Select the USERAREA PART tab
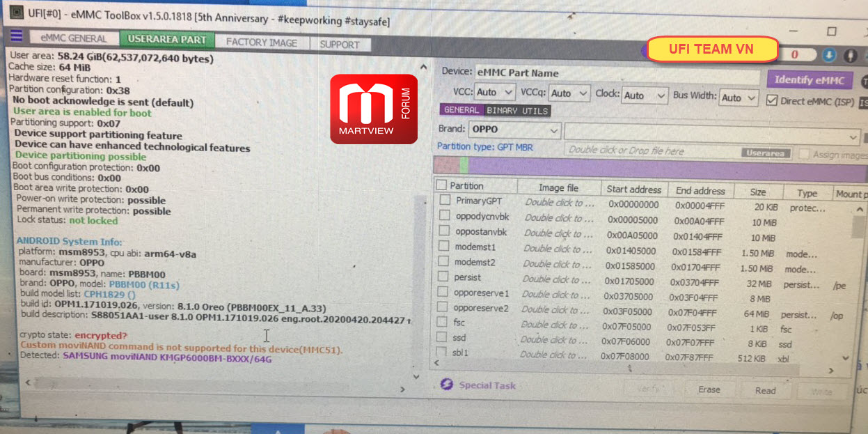868x434 pixels. click(167, 40)
